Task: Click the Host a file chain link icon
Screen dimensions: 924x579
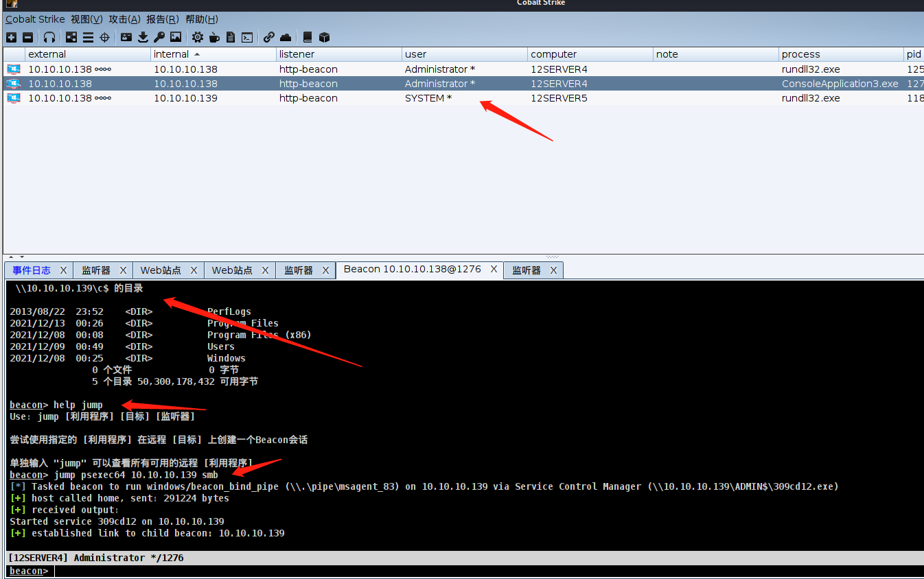Action: (269, 37)
